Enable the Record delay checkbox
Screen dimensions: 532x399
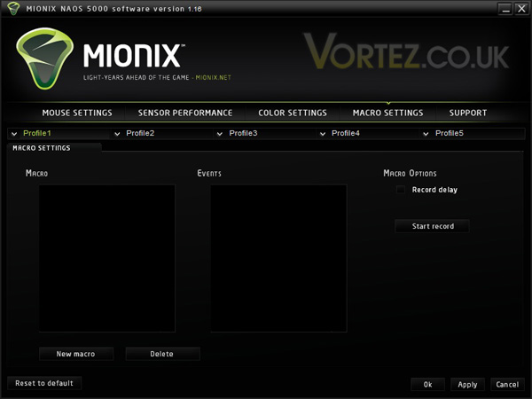[x=401, y=190]
